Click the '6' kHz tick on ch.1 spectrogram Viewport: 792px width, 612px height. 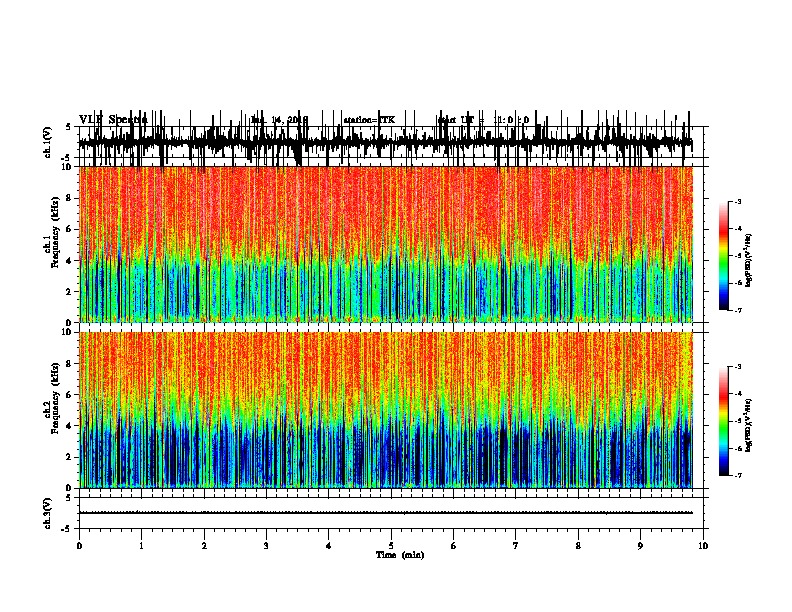(x=70, y=229)
